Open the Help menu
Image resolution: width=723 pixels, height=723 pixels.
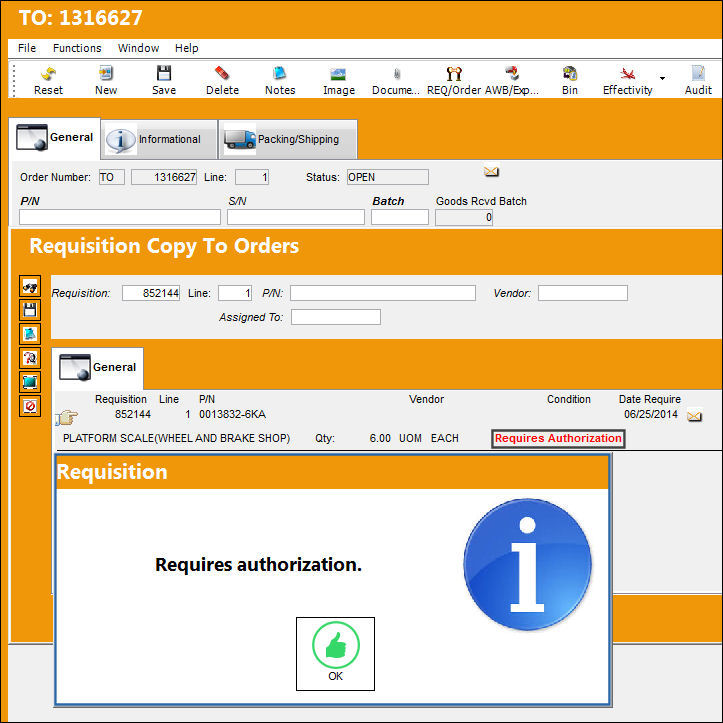coord(187,48)
